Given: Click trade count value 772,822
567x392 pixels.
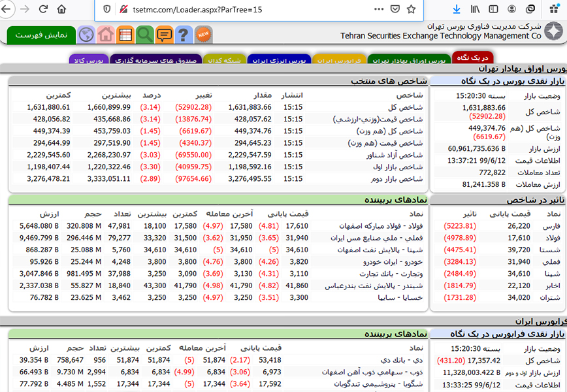Looking at the screenshot, I should tap(492, 172).
